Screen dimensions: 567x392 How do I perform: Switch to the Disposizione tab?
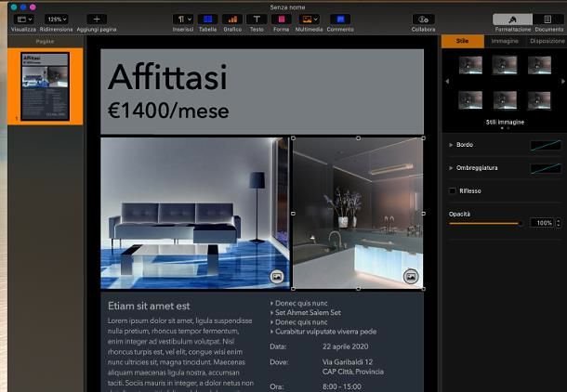click(547, 41)
